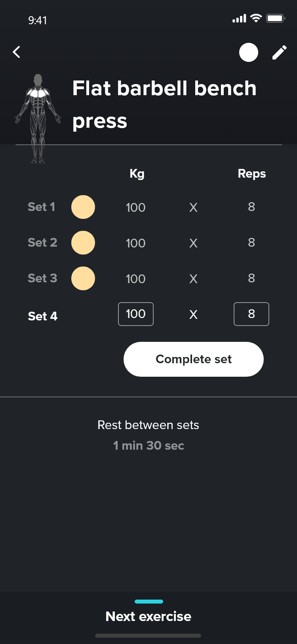Expand the teal drawer handle above Next exercise

click(x=149, y=602)
